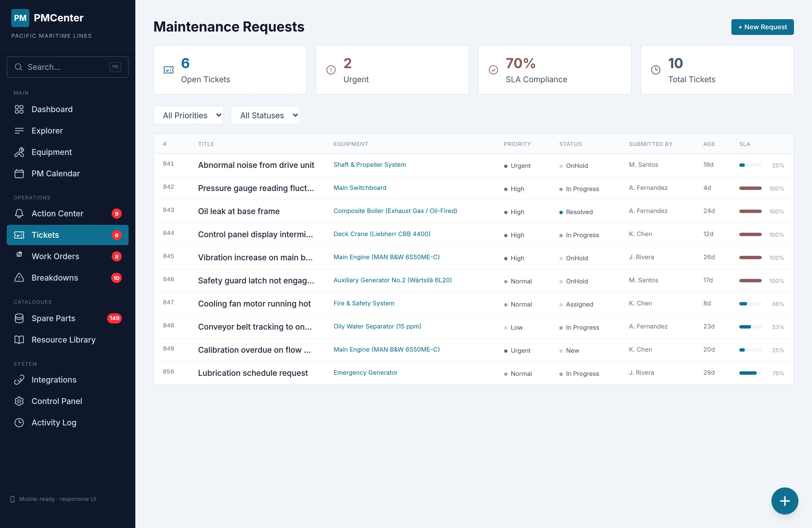Click the Breakdowns warning triangle icon
The width and height of the screenshot is (812, 528).
click(x=19, y=278)
